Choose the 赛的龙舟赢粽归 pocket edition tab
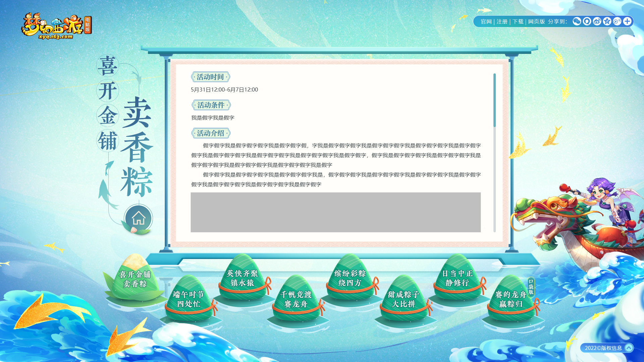 pyautogui.click(x=511, y=299)
